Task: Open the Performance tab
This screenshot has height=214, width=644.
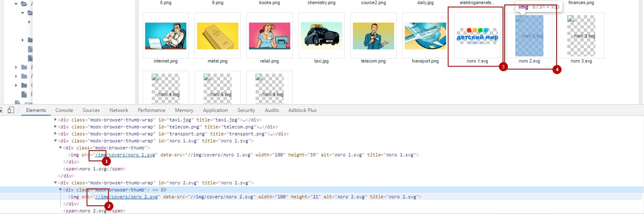Action: (152, 110)
